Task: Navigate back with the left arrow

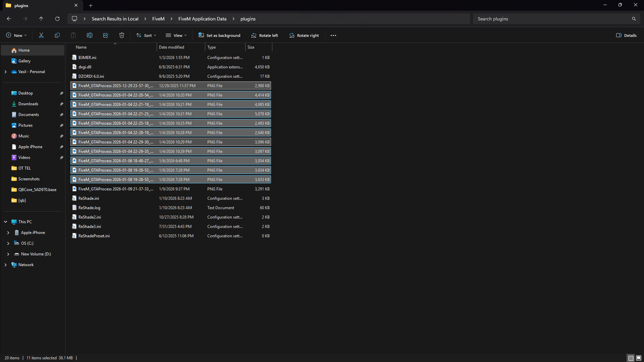Action: coord(9,19)
